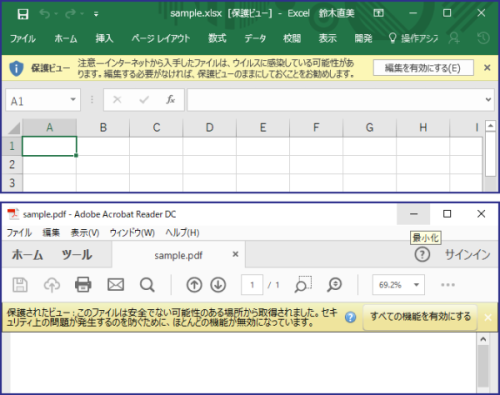
Task: Click Acrobat cloud upload icon
Action: [52, 285]
